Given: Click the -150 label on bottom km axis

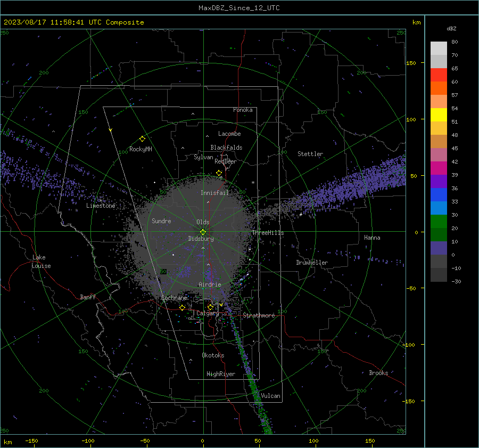Looking at the screenshot, I should (x=31, y=441).
